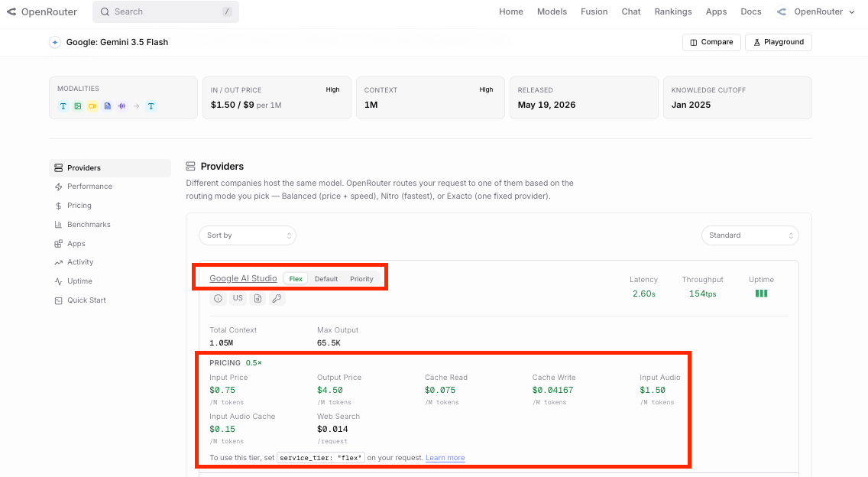Select the Priority service tier

pos(361,279)
